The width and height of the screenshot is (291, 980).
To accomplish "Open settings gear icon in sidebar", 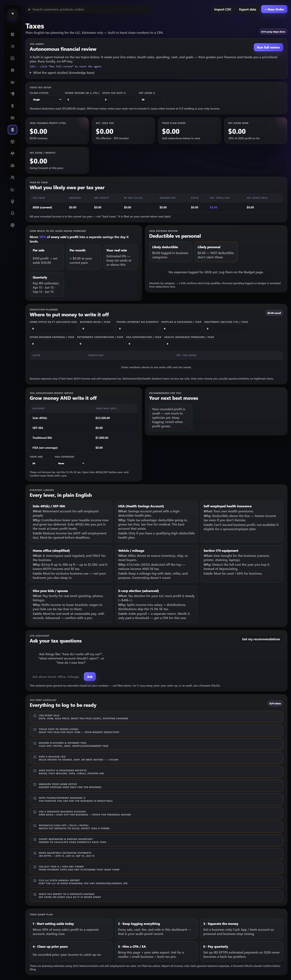I will pos(13,225).
